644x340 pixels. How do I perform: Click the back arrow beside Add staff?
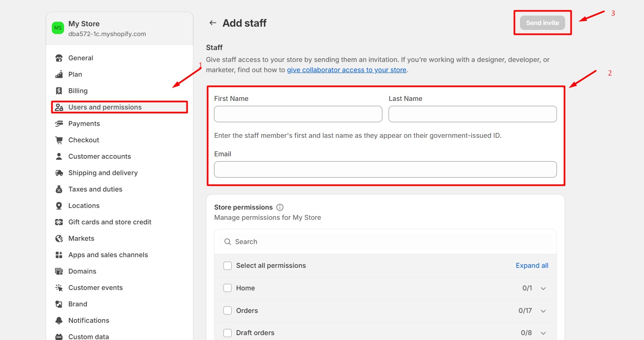pyautogui.click(x=213, y=23)
